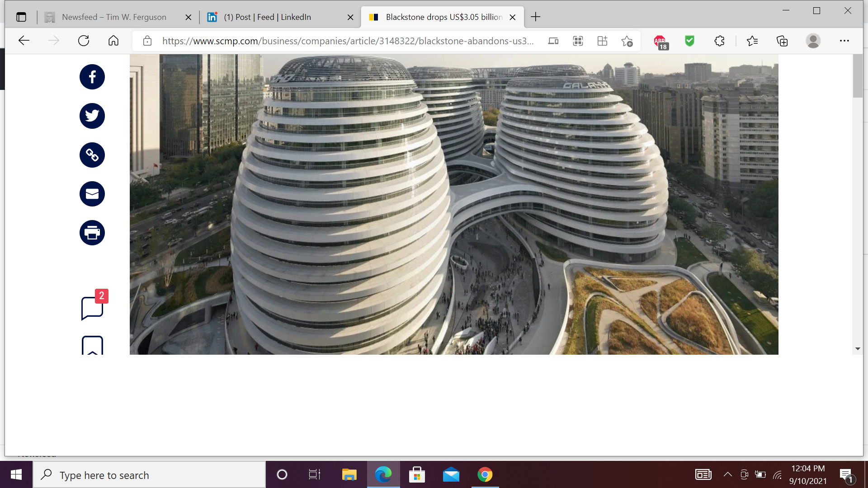The height and width of the screenshot is (488, 868).
Task: Share article by email icon
Action: point(92,194)
